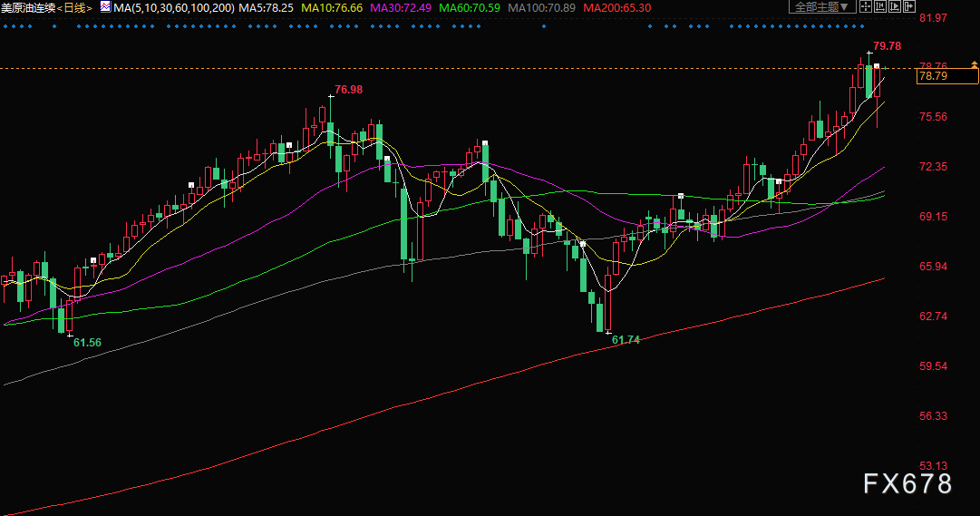Click the orange arrow above price tag
Image resolution: width=980 pixels, height=516 pixels.
click(x=975, y=64)
